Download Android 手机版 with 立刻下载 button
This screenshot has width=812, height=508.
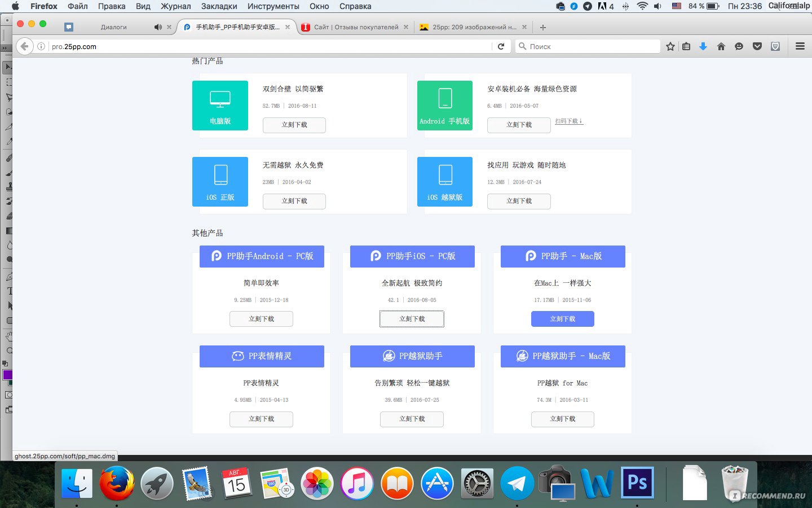[x=519, y=125]
